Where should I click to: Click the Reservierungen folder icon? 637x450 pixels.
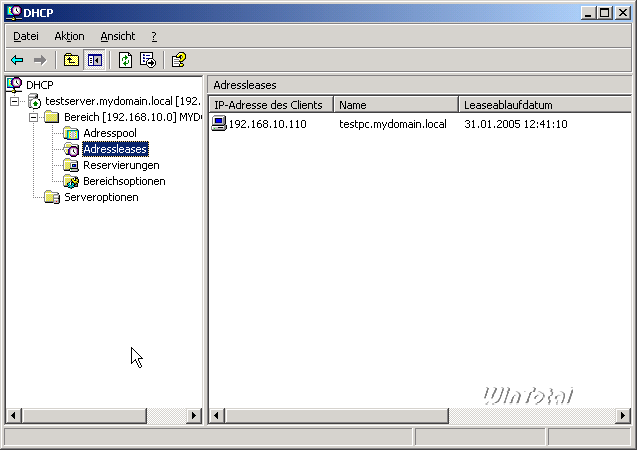[71, 165]
